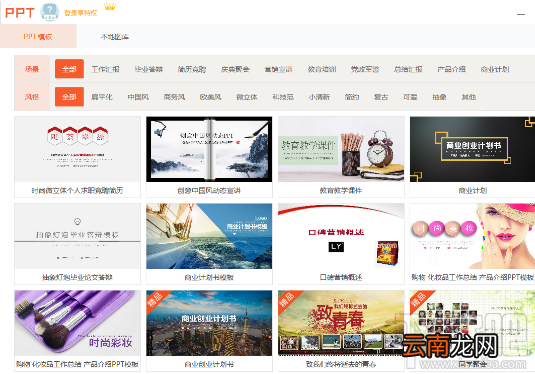Click the 时尚微立体个人求职竞聘简历 title
The image size is (535, 374).
[x=77, y=190]
